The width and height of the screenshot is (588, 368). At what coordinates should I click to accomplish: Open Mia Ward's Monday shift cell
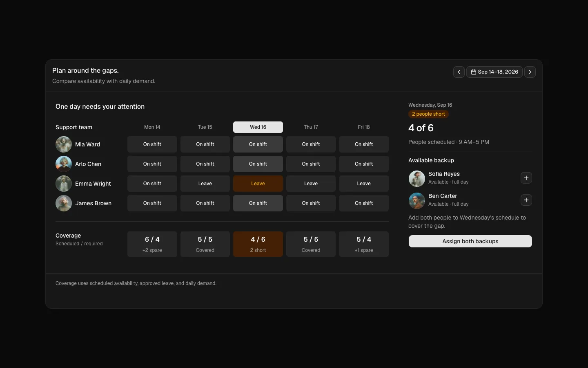tap(152, 144)
